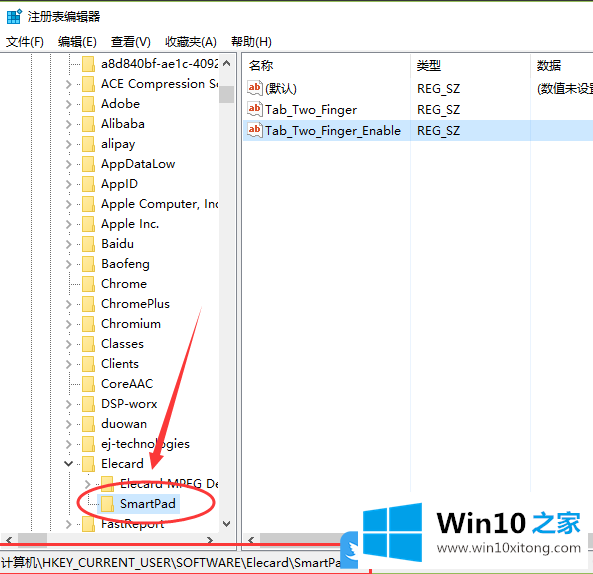Image resolution: width=593 pixels, height=574 pixels.
Task: Expand the alipay tree node
Action: pyautogui.click(x=68, y=144)
